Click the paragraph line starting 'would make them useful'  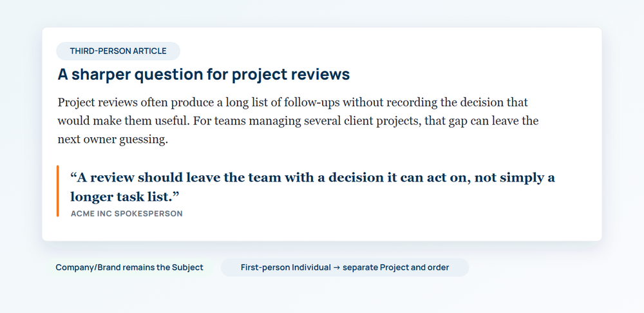[x=298, y=121]
